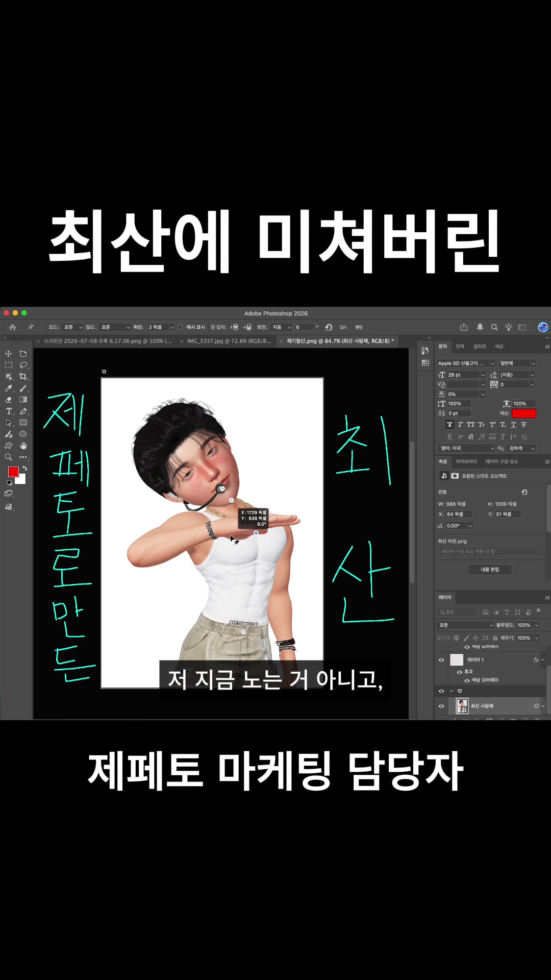Toggle 색상 오버레이 visibility under 레이어 1
The width and height of the screenshot is (551, 980).
point(467,680)
